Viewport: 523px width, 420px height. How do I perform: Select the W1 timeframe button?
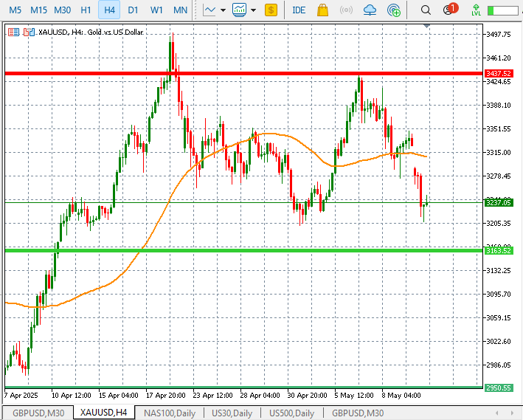[156, 10]
